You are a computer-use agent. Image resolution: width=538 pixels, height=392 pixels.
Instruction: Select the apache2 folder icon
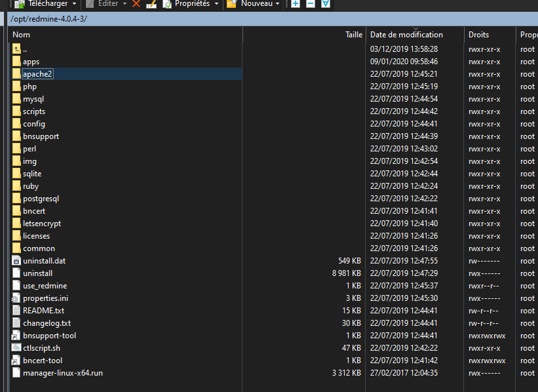click(x=16, y=74)
